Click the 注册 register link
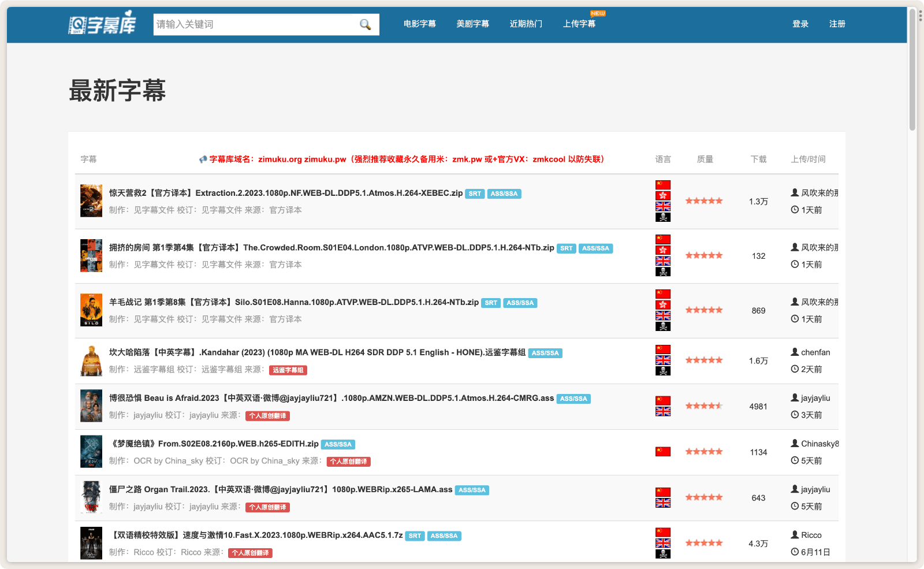This screenshot has height=569, width=924. pos(837,24)
